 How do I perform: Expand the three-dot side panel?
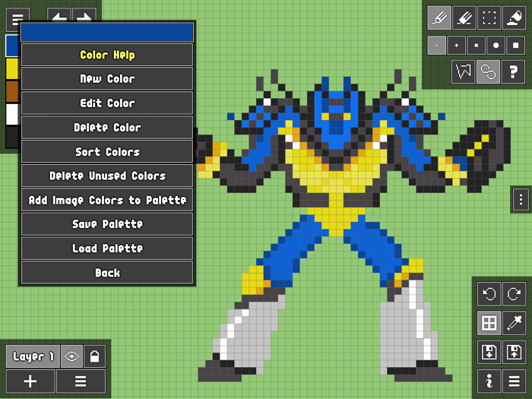(521, 199)
